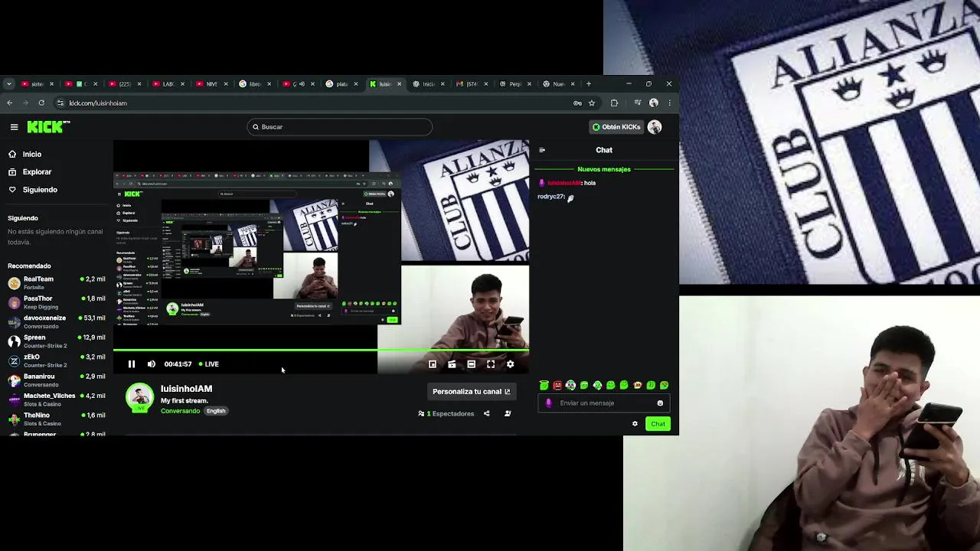The image size is (980, 551).
Task: Create a clip with the clip icon
Action: click(452, 364)
